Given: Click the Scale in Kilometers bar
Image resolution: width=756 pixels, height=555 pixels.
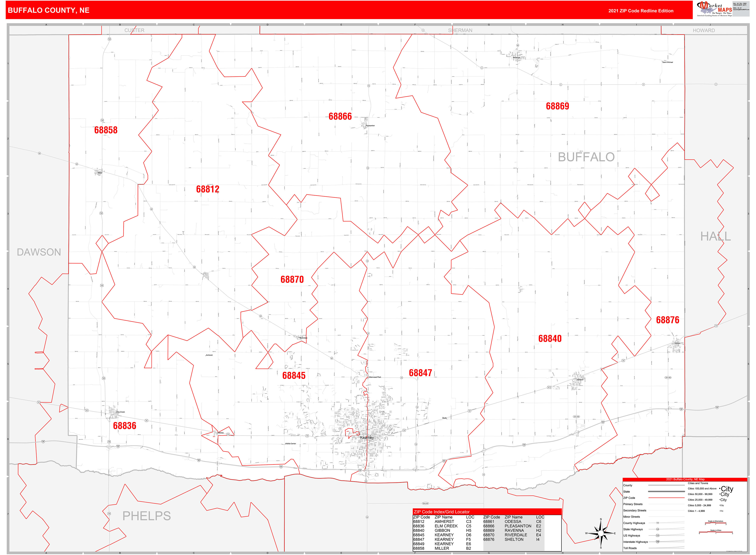Looking at the screenshot, I should pyautogui.click(x=716, y=523).
